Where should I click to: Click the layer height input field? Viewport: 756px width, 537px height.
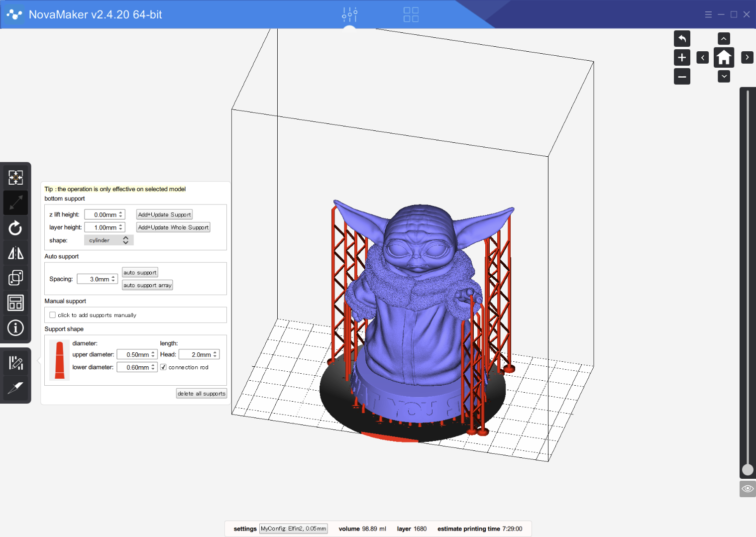pos(105,227)
